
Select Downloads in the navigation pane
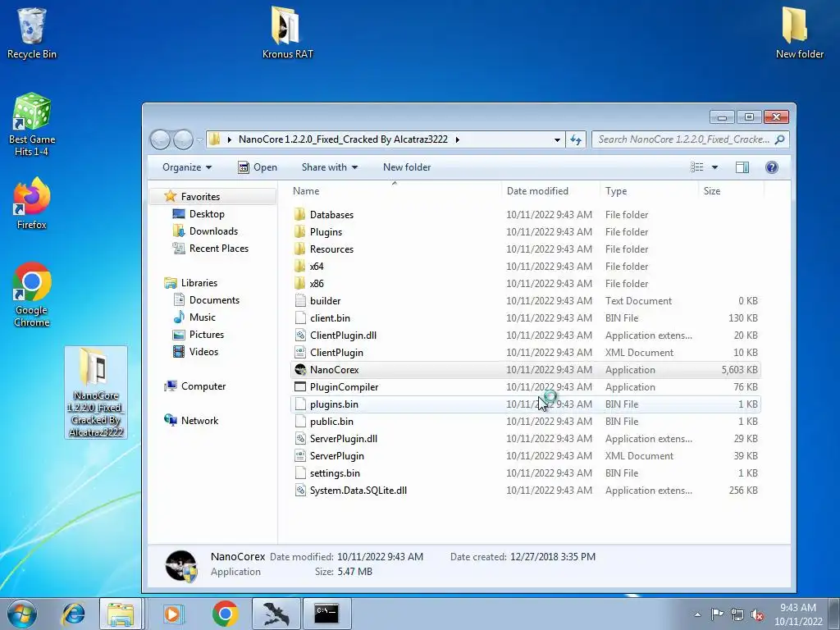tap(213, 231)
